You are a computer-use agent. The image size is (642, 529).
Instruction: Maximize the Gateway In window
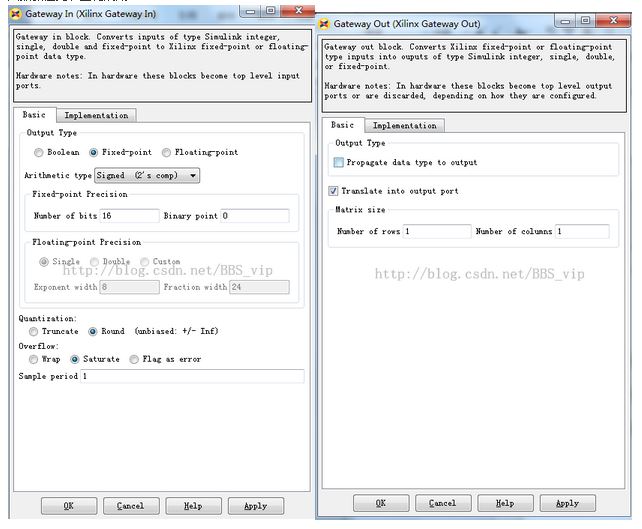point(270,11)
